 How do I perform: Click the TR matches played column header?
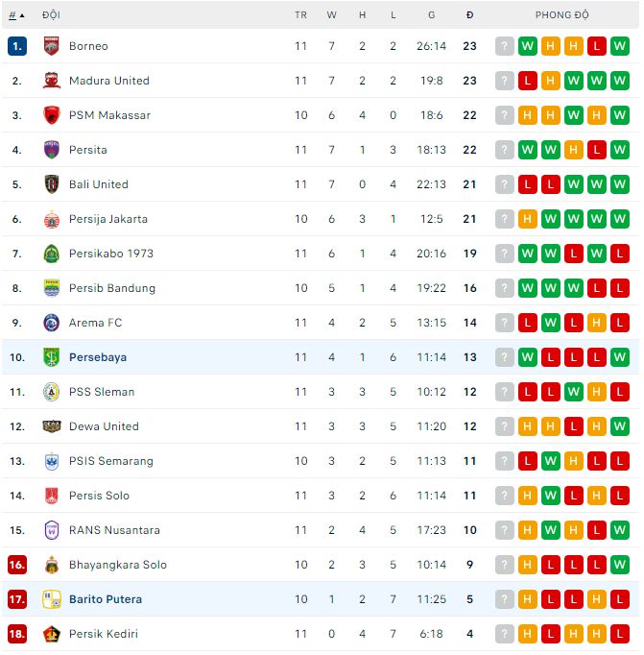300,15
